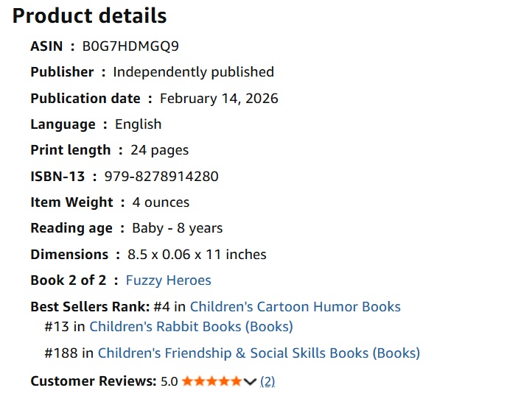Click the publication date February 14, 2026

(x=219, y=99)
